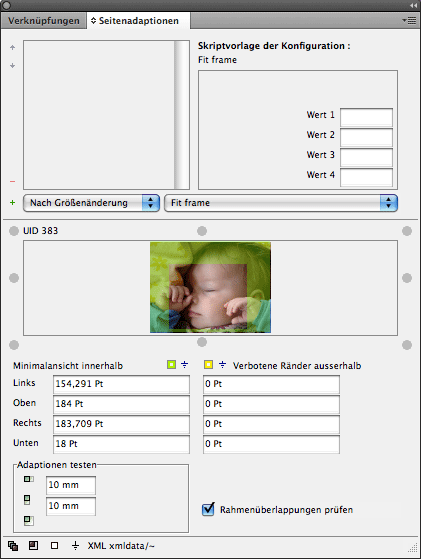Click the empty square icon in bottom bar
This screenshot has height=559, width=421.
pos(55,545)
